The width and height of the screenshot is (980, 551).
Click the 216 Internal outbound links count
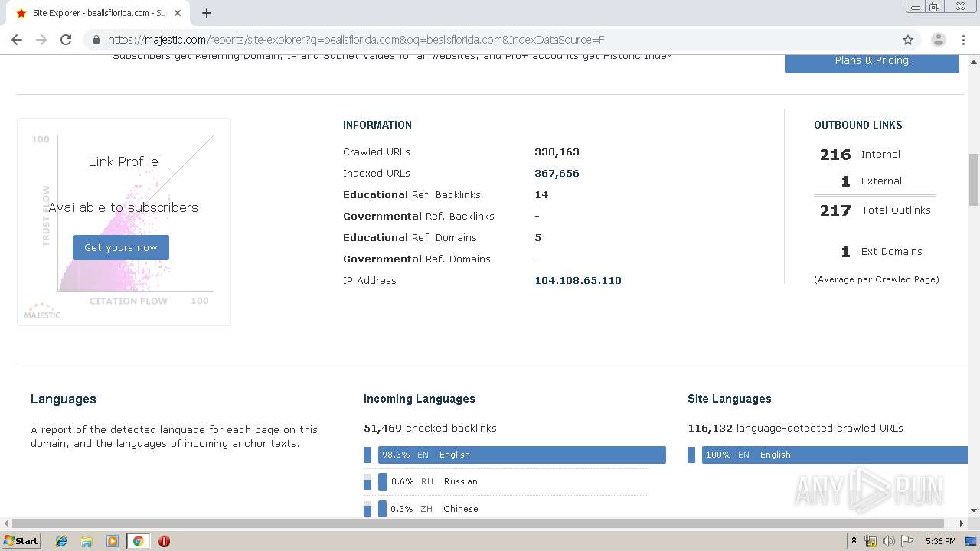[835, 155]
